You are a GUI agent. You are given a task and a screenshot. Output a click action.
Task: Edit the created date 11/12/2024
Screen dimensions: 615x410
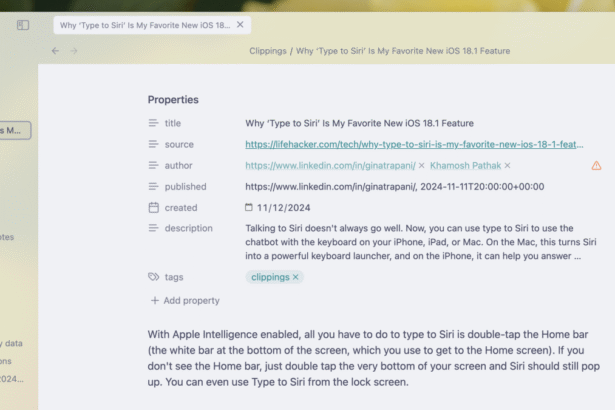tap(284, 208)
